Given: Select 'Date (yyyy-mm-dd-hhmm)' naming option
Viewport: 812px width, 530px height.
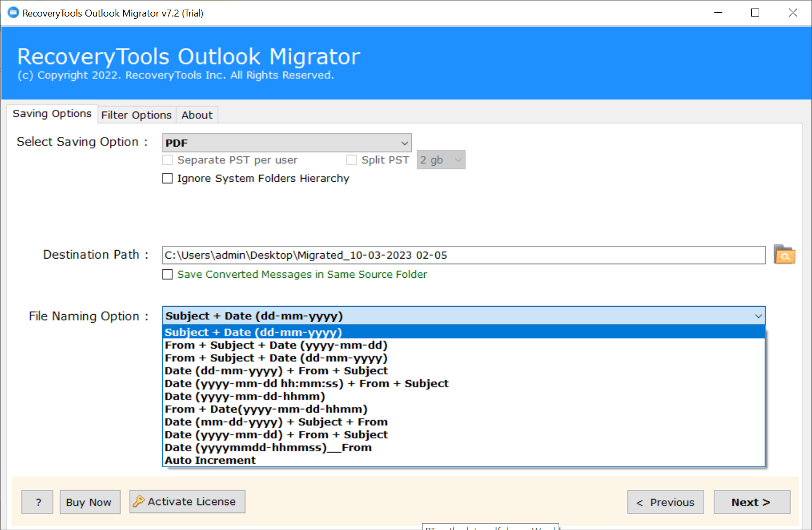Looking at the screenshot, I should click(x=464, y=396).
